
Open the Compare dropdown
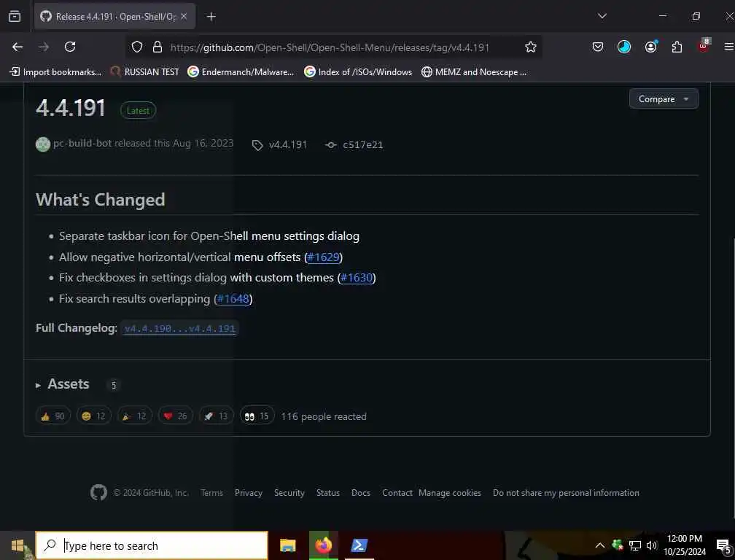point(664,99)
